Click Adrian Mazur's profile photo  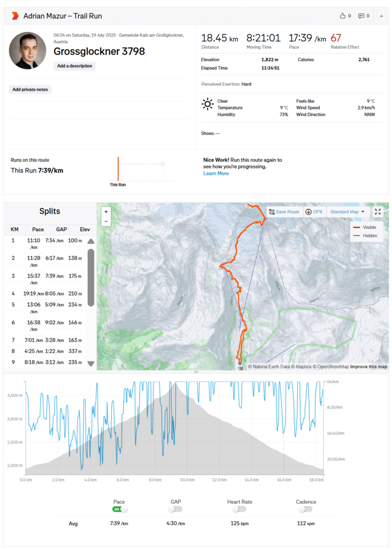[x=27, y=50]
